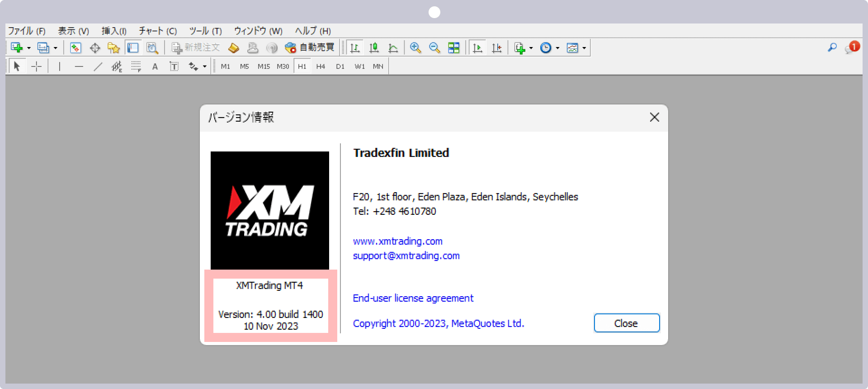Switch timeframe to MN
The width and height of the screenshot is (868, 389).
point(378,66)
